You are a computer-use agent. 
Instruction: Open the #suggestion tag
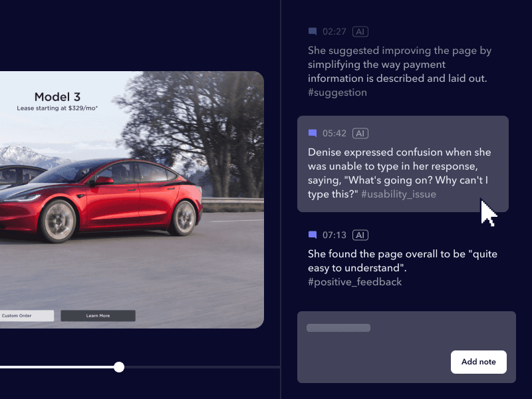[x=336, y=92]
